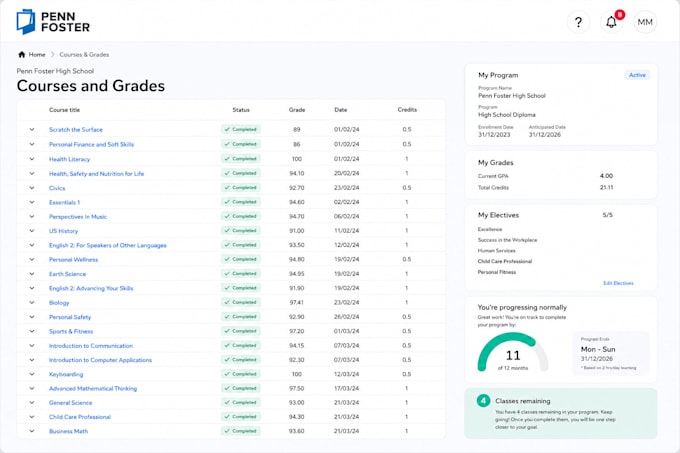Click Completed badge for Health Literacy
This screenshot has width=680, height=453.
point(241,159)
